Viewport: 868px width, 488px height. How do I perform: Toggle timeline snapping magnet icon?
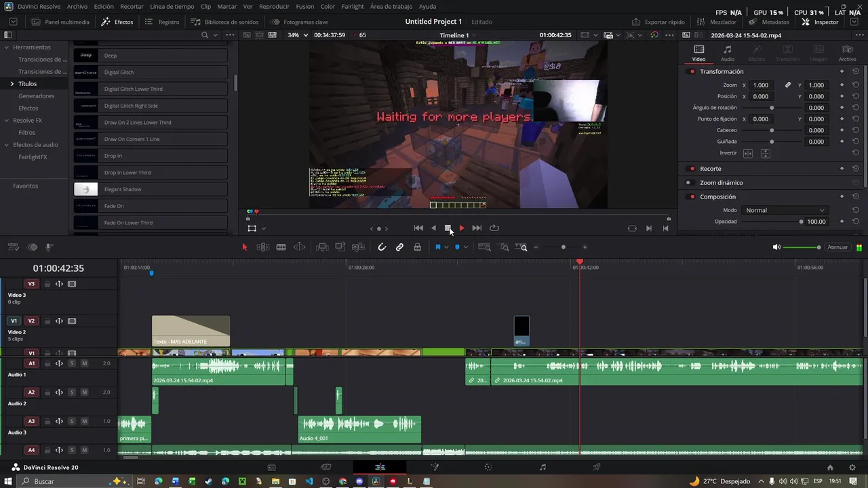pyautogui.click(x=382, y=247)
